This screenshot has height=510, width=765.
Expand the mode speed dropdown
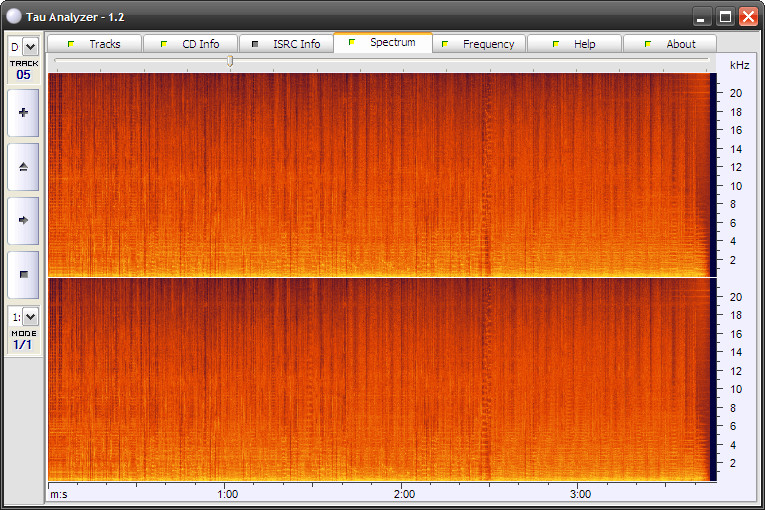[30, 316]
